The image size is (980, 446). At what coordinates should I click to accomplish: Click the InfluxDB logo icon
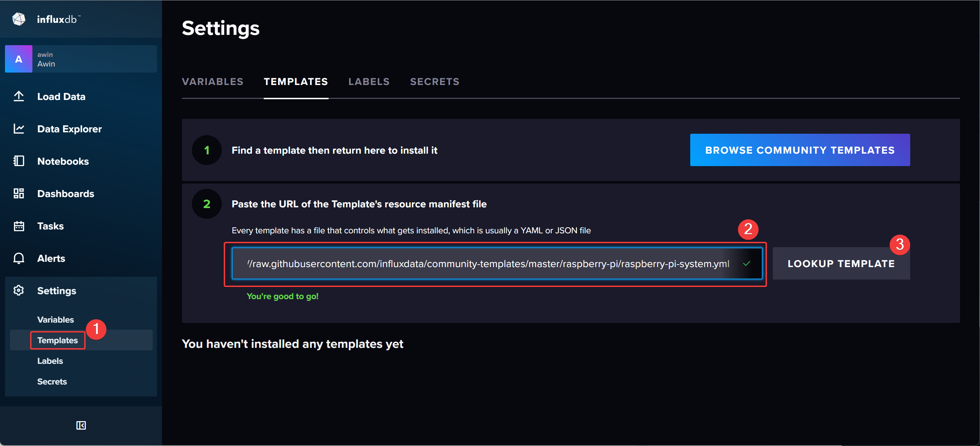(x=19, y=19)
